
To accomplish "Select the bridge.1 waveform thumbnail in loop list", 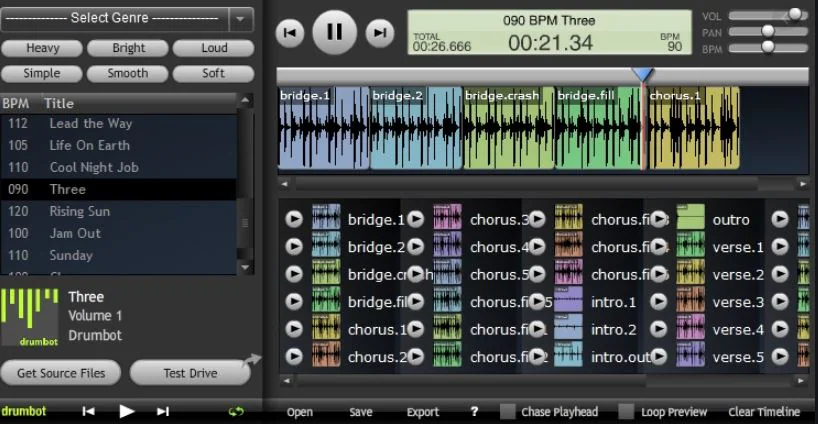I will [x=326, y=217].
